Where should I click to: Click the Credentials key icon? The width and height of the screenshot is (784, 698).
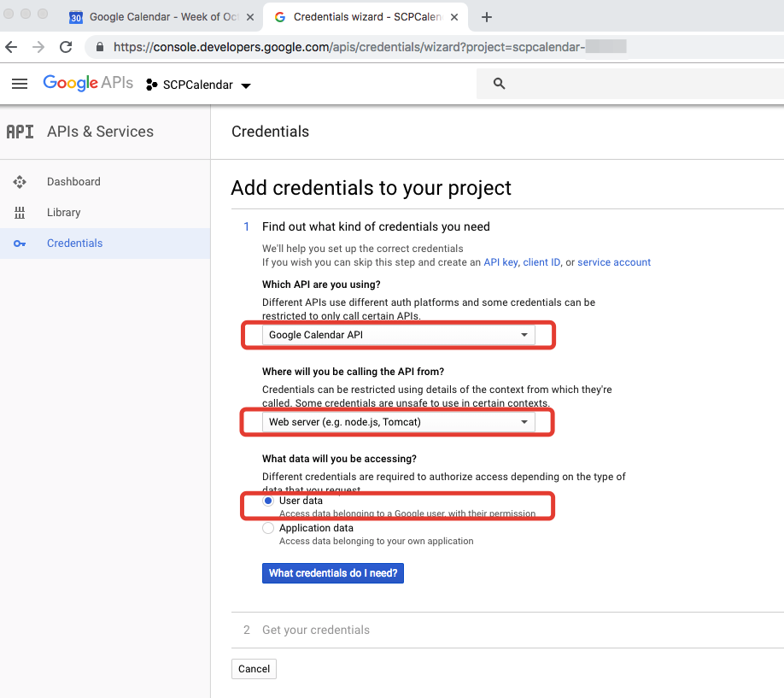pos(20,243)
